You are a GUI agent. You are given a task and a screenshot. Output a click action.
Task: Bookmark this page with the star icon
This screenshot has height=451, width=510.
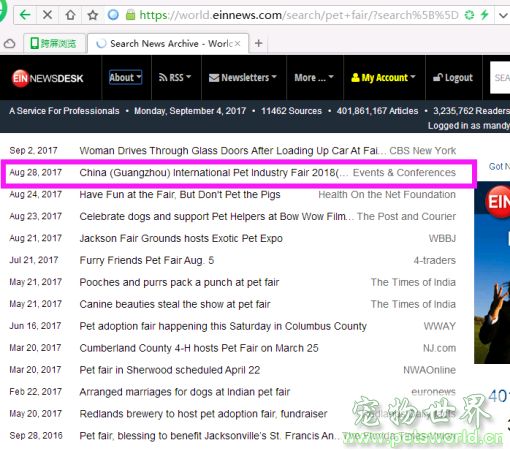click(93, 15)
